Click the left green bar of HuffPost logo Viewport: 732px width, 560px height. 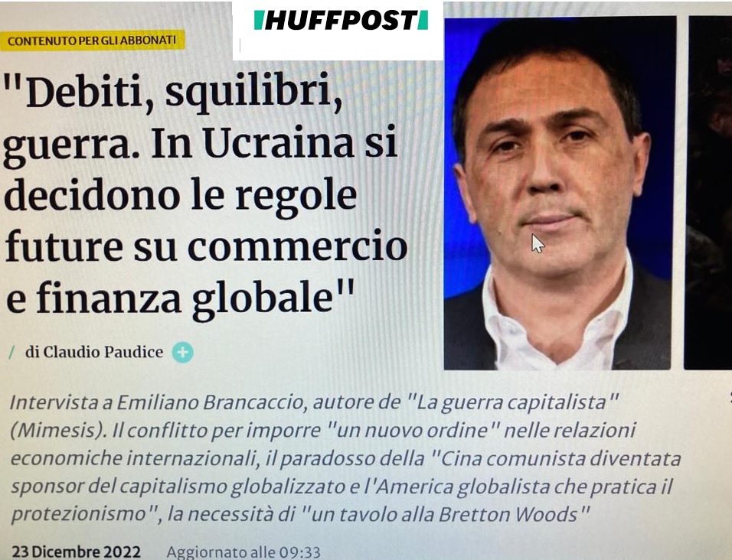259,20
